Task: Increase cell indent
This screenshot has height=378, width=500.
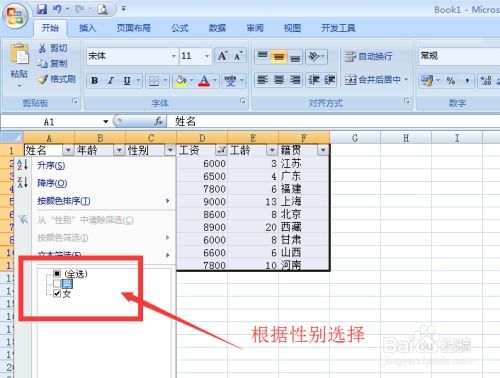Action: pos(329,80)
